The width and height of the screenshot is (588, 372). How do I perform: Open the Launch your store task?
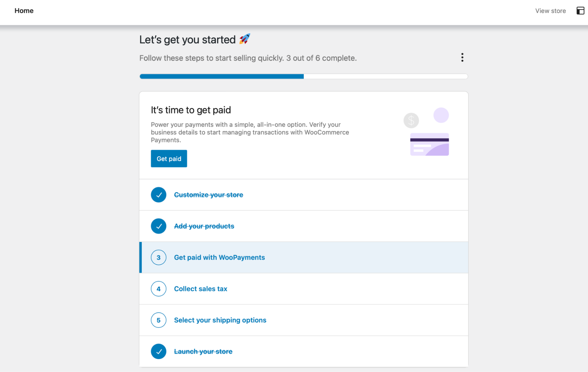click(304, 351)
